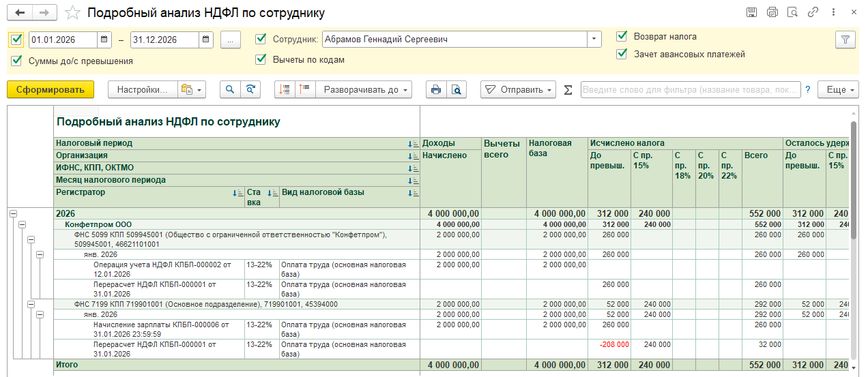The width and height of the screenshot is (868, 377).
Task: Click the filter word search input field
Action: [689, 89]
